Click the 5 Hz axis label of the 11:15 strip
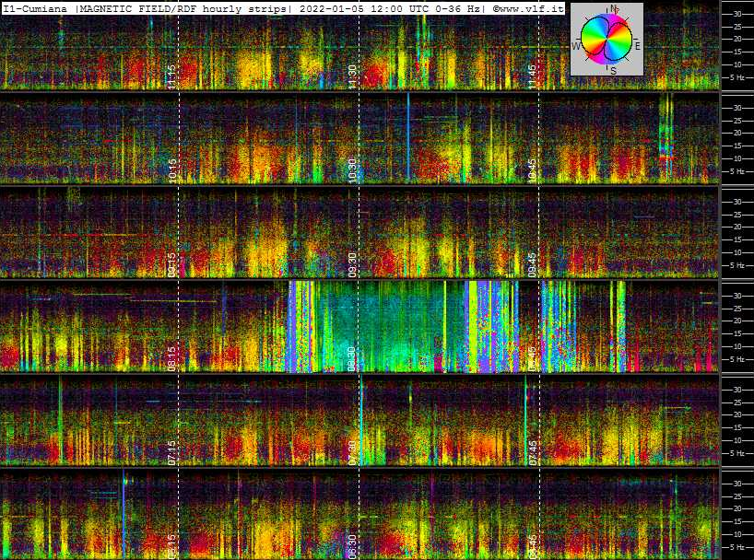Viewport: 754px width, 560px height. pos(737,77)
